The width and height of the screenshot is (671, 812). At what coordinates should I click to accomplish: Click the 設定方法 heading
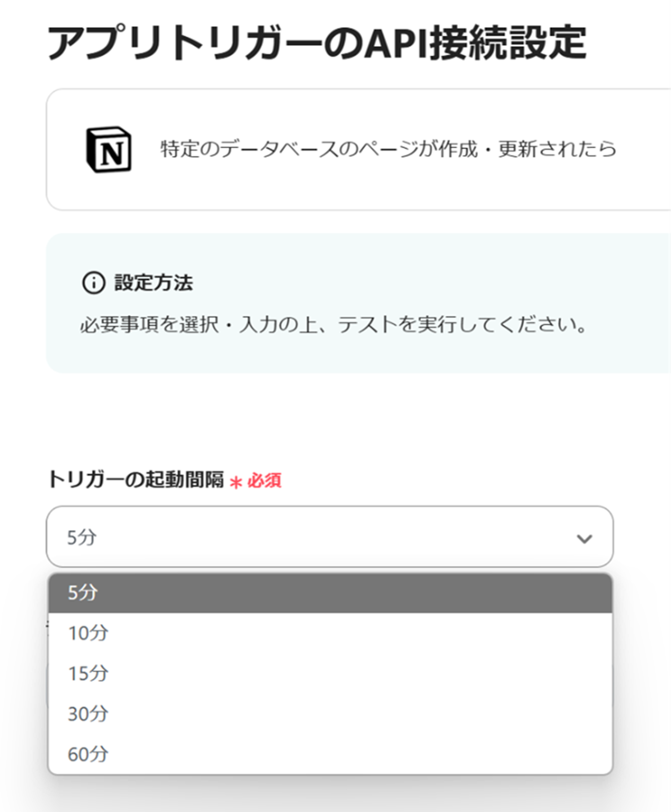click(x=154, y=283)
